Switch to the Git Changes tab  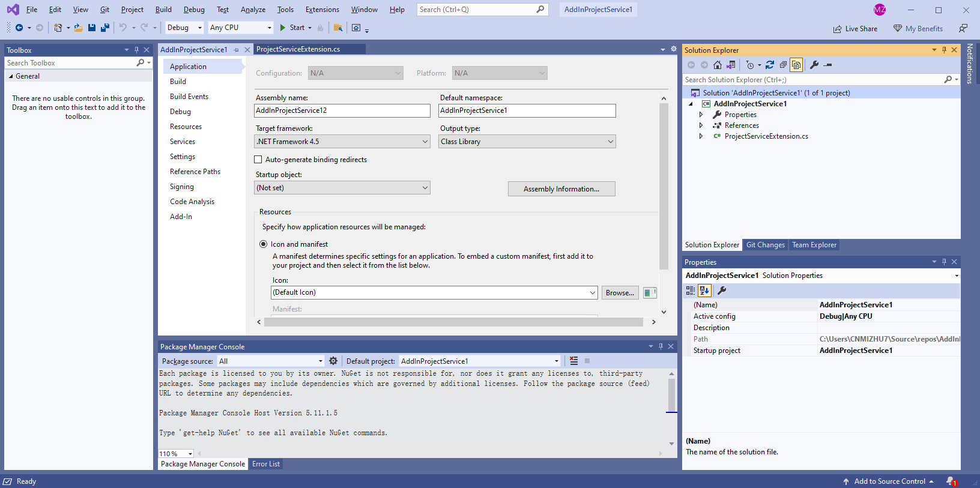[765, 245]
